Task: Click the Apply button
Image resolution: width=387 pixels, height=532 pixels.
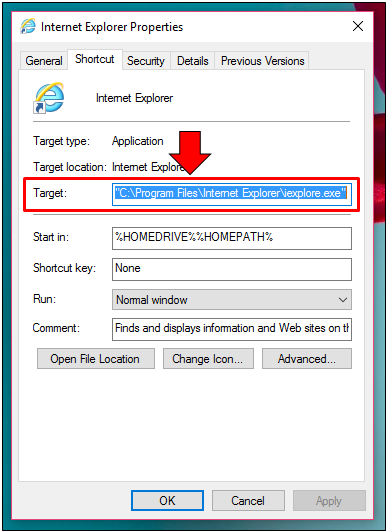Action: pos(329,500)
